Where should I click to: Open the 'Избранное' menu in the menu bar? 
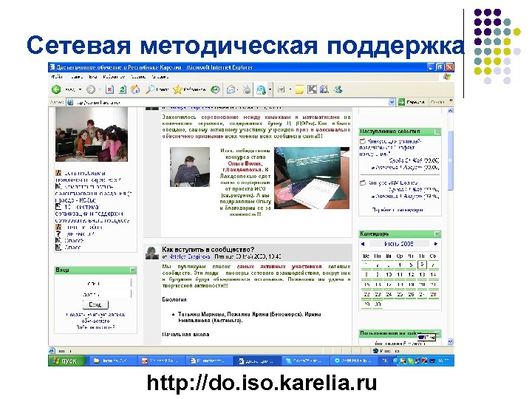click(114, 77)
